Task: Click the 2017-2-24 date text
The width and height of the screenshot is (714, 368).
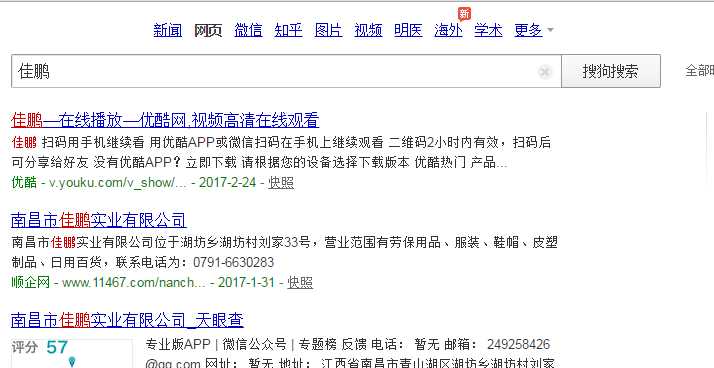Action: tap(228, 183)
